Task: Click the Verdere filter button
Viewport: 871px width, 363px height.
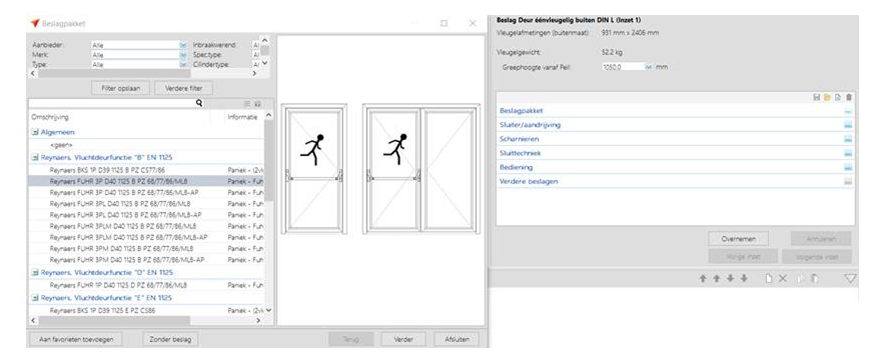Action: [184, 88]
